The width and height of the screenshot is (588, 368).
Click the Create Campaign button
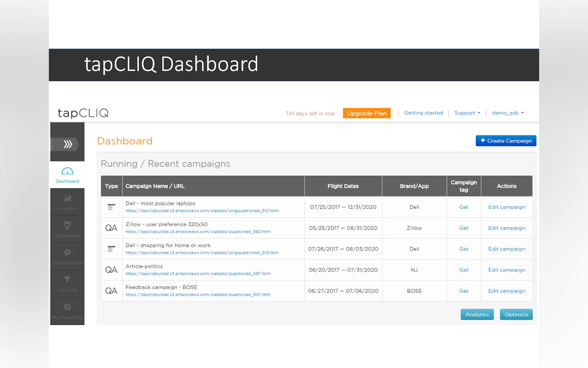pyautogui.click(x=506, y=141)
